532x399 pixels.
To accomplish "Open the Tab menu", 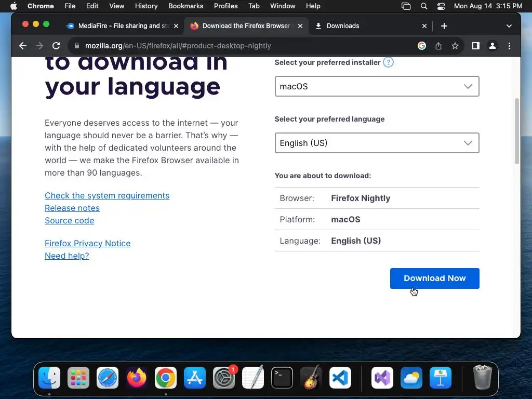I will click(x=254, y=6).
